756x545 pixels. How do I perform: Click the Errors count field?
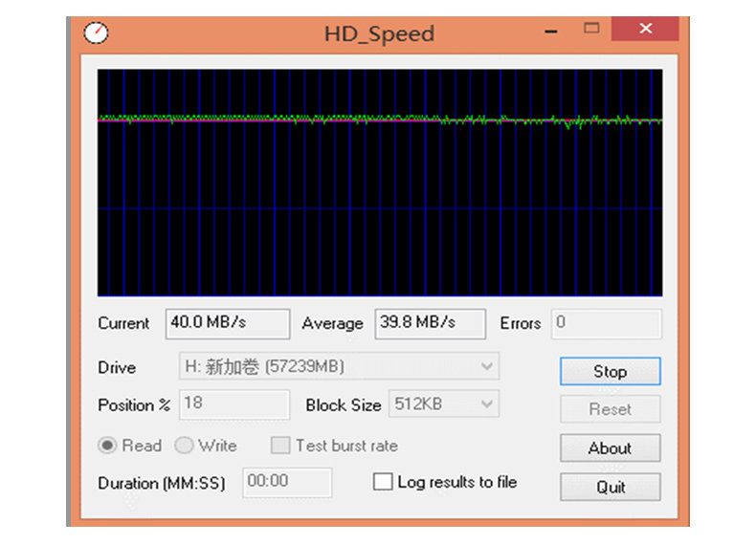click(607, 324)
